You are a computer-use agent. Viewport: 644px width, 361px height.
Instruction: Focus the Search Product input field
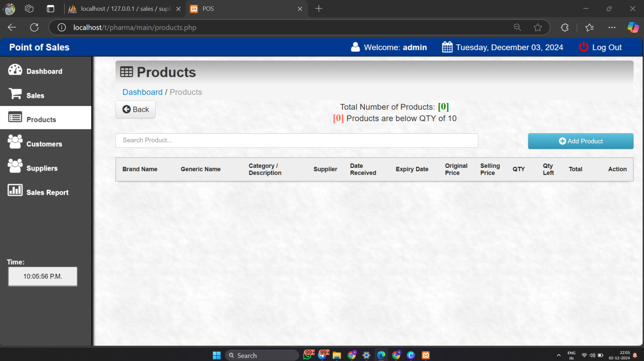296,140
